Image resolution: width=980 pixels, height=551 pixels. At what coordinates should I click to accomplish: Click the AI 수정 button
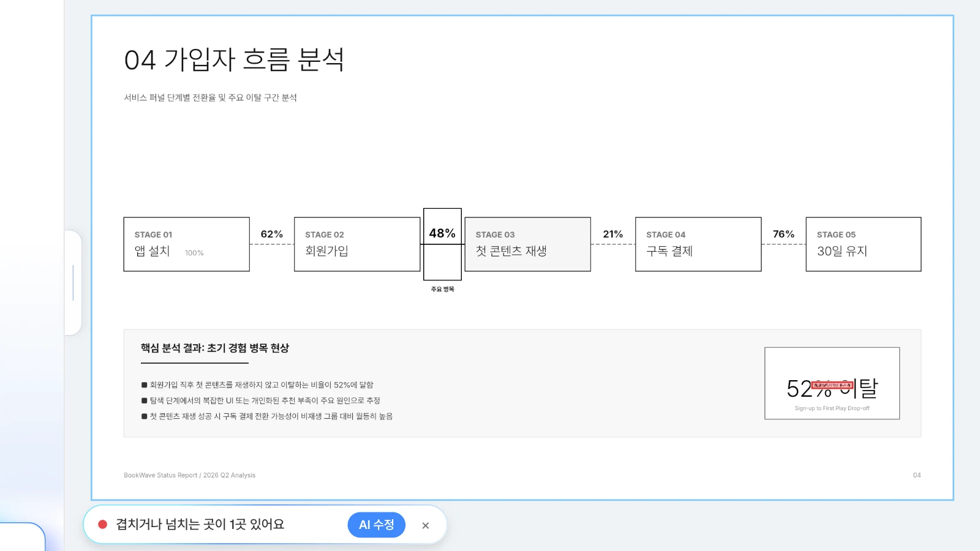tap(376, 525)
